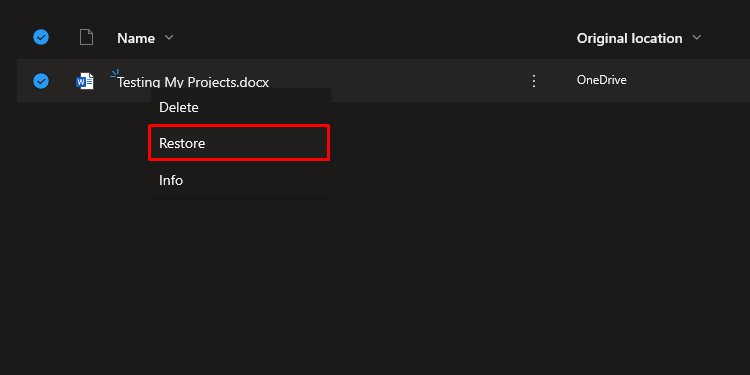Click the OneDrive location cell
Viewport: 750px width, 375px height.
point(601,80)
